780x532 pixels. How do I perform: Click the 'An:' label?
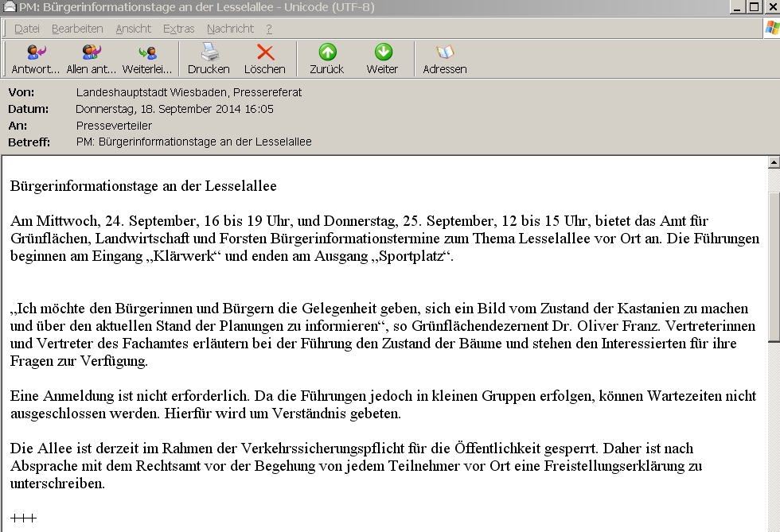coord(18,126)
